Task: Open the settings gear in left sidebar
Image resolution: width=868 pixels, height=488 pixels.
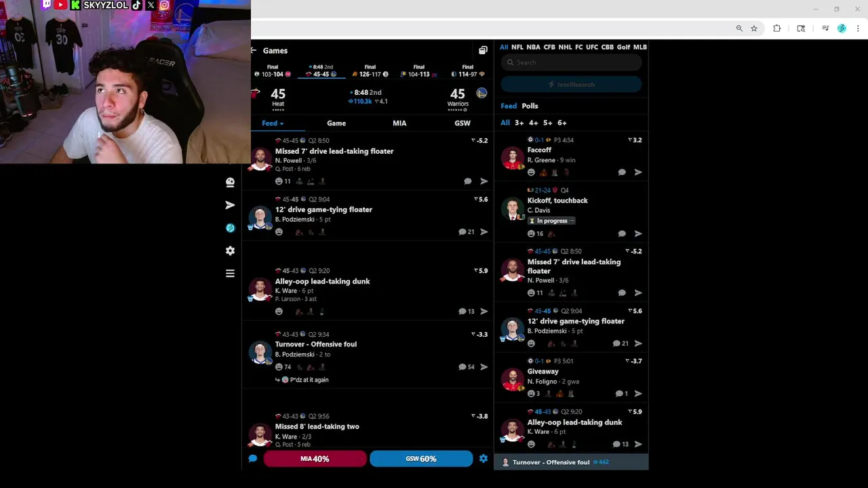Action: [230, 251]
